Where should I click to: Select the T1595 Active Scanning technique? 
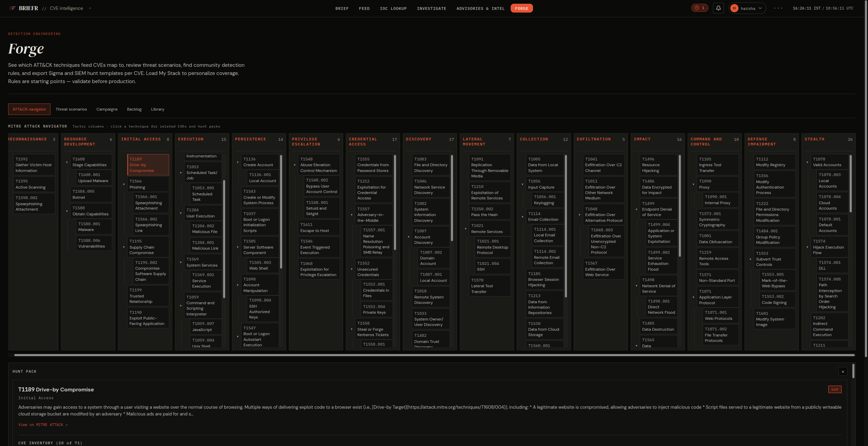34,184
